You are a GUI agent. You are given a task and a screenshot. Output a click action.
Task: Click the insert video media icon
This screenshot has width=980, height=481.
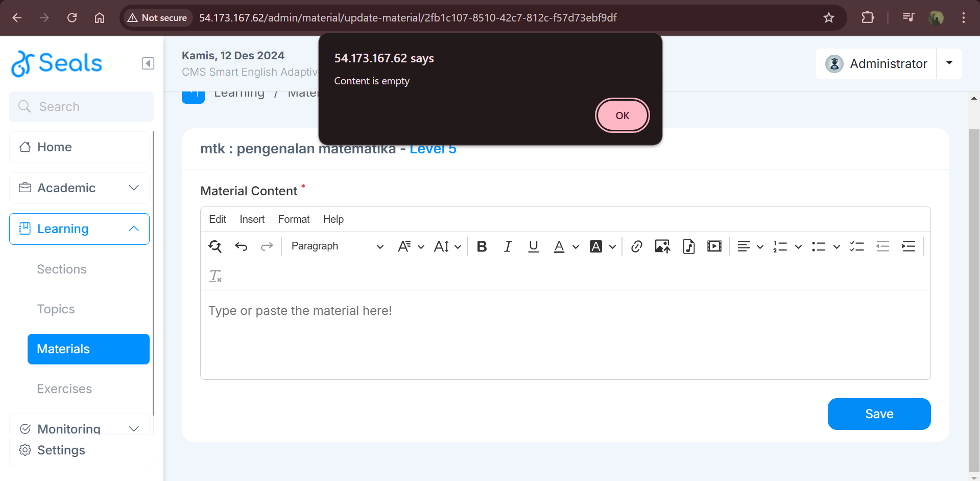point(714,247)
